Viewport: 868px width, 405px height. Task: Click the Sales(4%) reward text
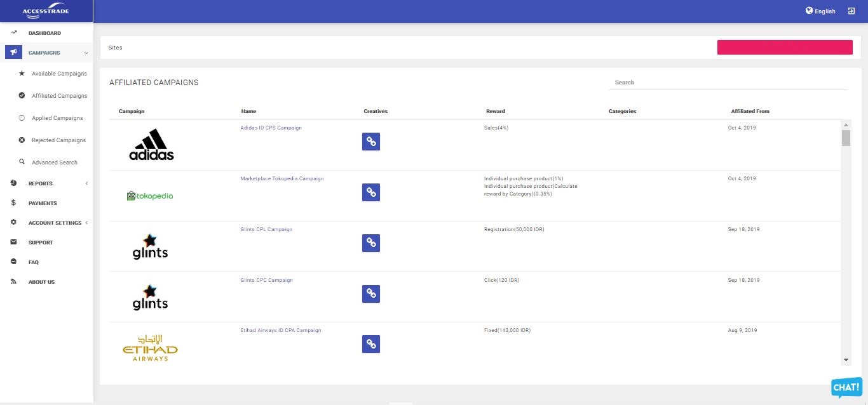coord(496,128)
